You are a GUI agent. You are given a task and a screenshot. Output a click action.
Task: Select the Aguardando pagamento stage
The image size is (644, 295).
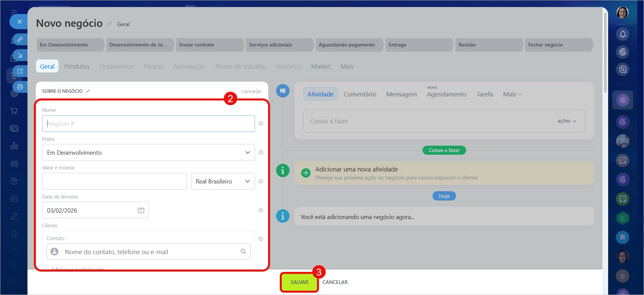point(347,45)
